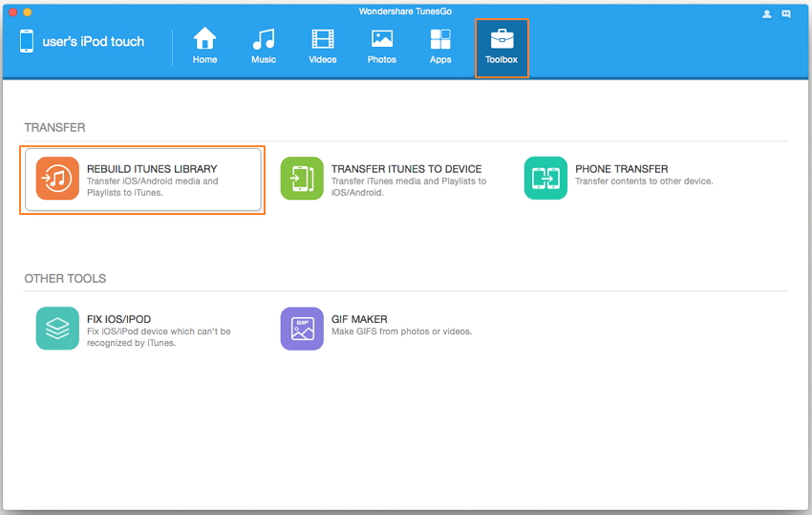
Task: Click the orange Rebuild iTunes Library icon
Action: tap(57, 179)
